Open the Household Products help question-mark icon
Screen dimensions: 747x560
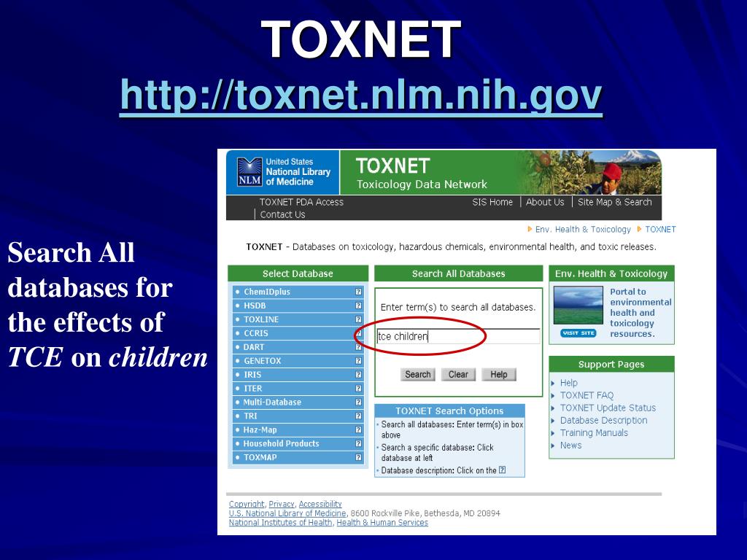click(x=358, y=444)
